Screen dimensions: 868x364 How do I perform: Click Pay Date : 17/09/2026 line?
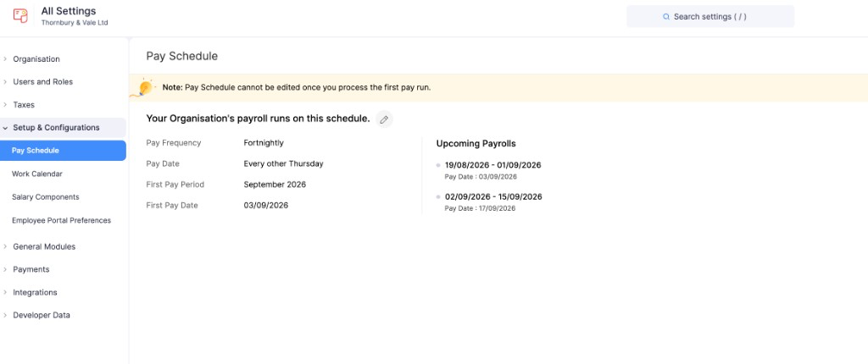click(x=481, y=208)
